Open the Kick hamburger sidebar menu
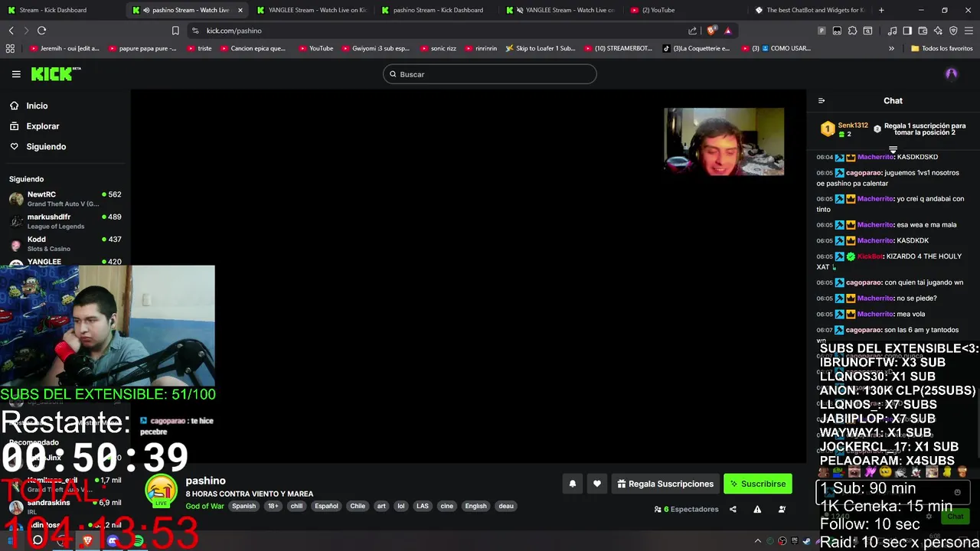 click(16, 74)
